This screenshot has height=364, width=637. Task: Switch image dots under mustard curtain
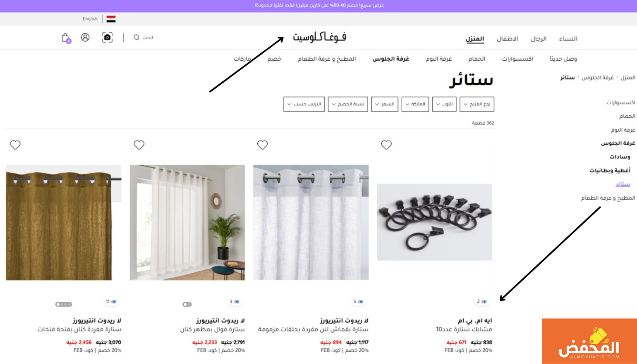click(x=64, y=305)
